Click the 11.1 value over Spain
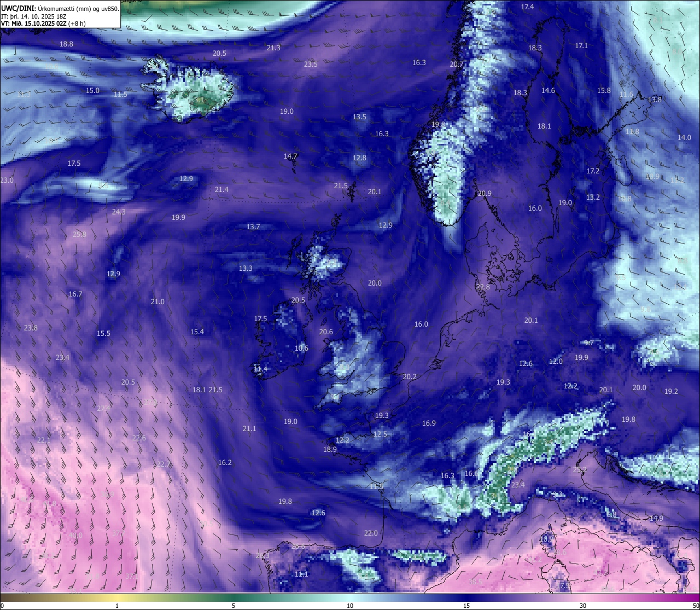This screenshot has height=610, width=700. (x=301, y=574)
